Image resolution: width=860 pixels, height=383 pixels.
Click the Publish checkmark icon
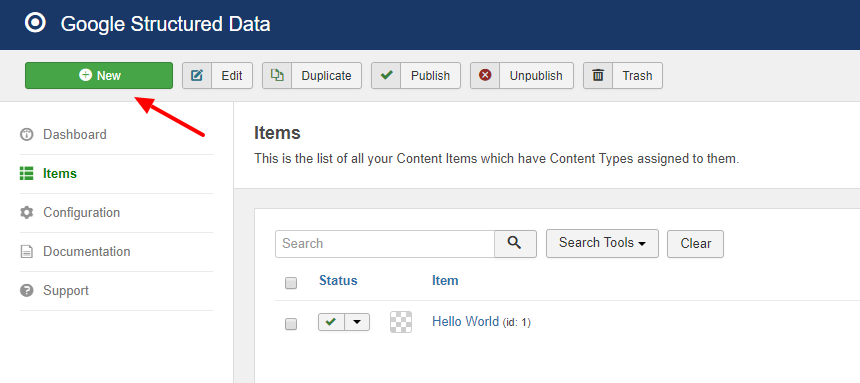point(386,75)
